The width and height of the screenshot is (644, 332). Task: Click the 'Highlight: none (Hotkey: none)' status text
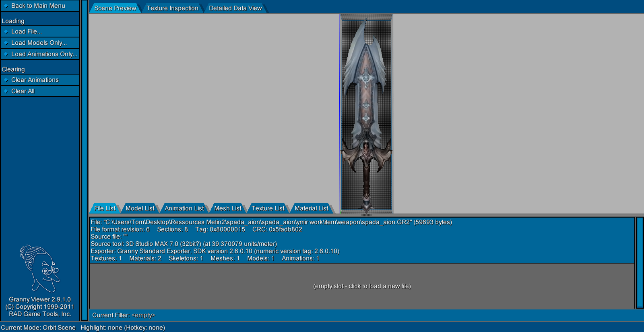point(123,328)
